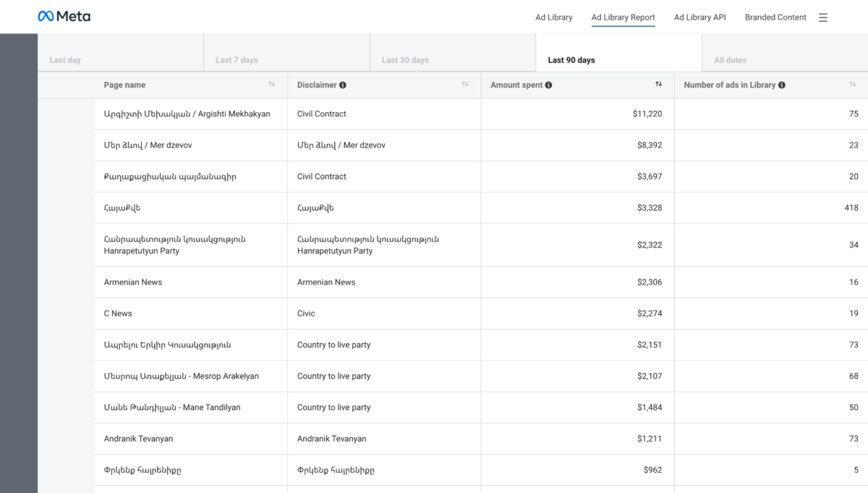Switch to Last 7 days tab
This screenshot has height=493, width=868.
[x=237, y=60]
